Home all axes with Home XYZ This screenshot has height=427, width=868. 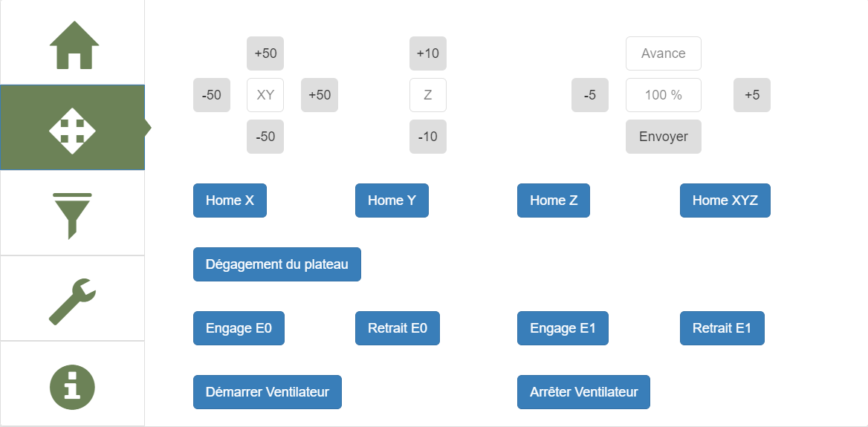[x=725, y=201]
